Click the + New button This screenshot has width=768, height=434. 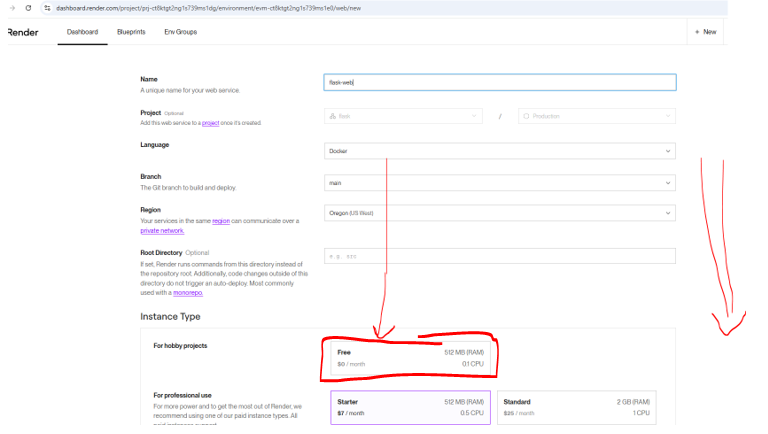[x=704, y=32]
